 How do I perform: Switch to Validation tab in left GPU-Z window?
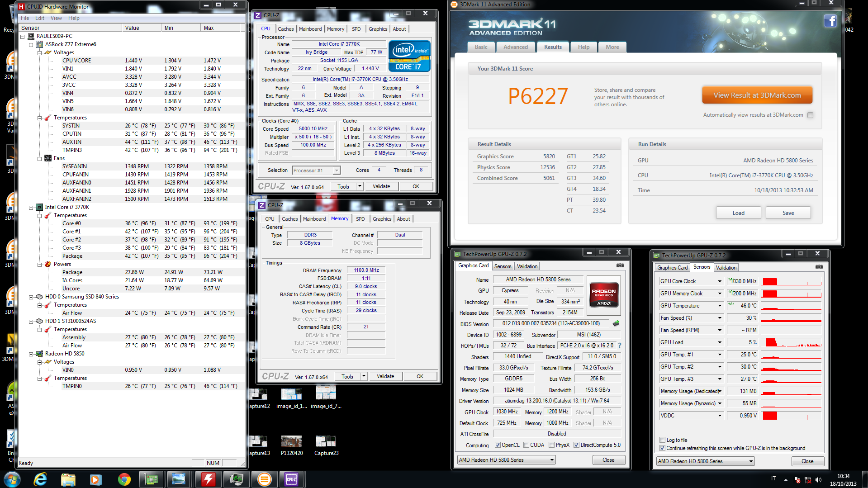[527, 266]
